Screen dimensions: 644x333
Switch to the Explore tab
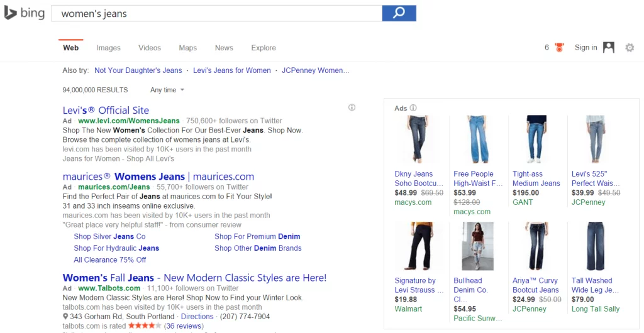pyautogui.click(x=264, y=48)
